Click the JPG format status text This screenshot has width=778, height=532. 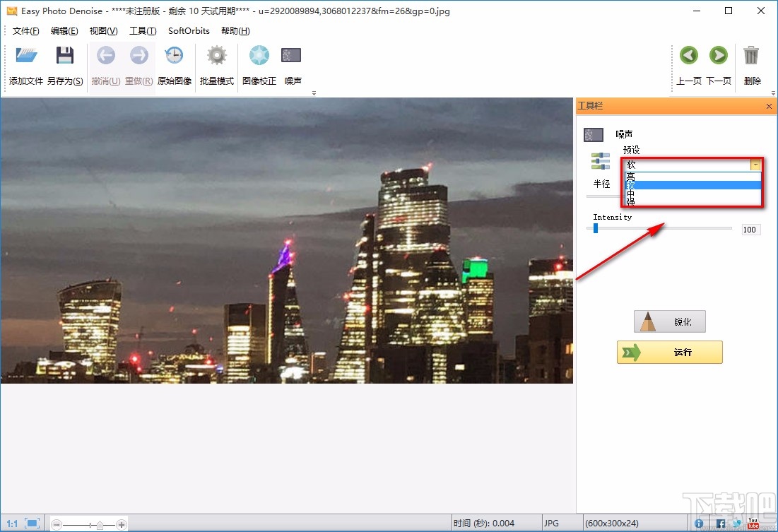click(551, 524)
